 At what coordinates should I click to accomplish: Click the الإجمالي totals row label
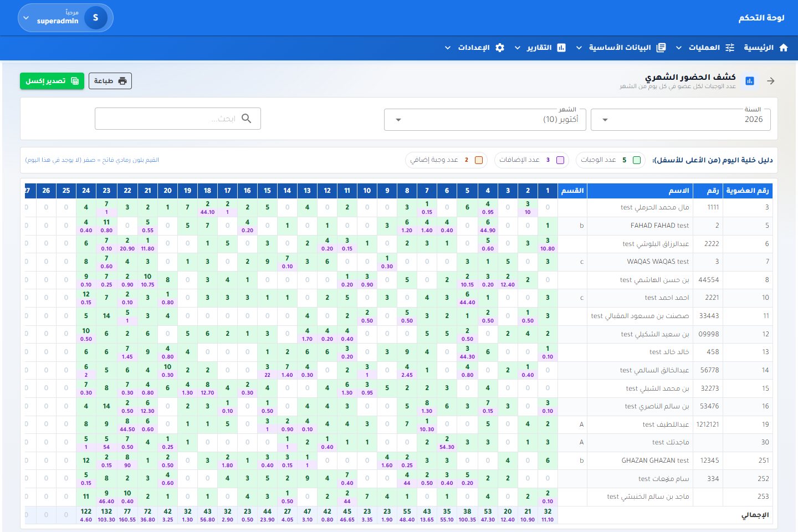(x=755, y=515)
